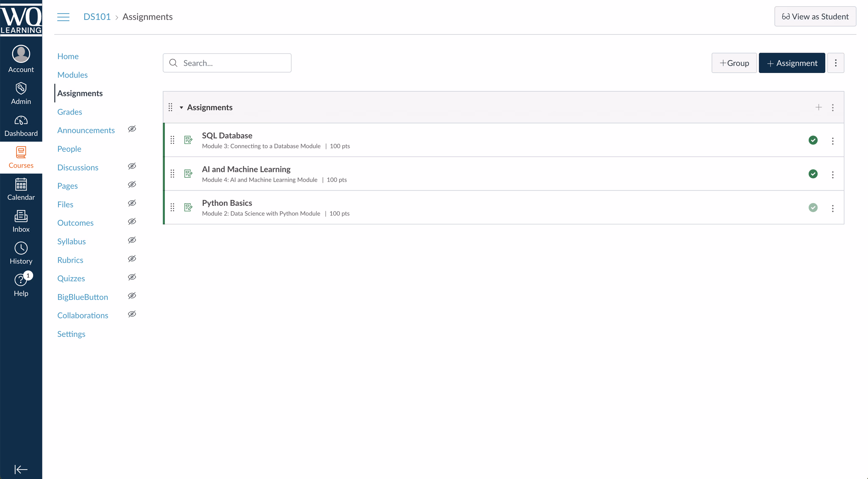Click the View as Student button

click(x=815, y=17)
